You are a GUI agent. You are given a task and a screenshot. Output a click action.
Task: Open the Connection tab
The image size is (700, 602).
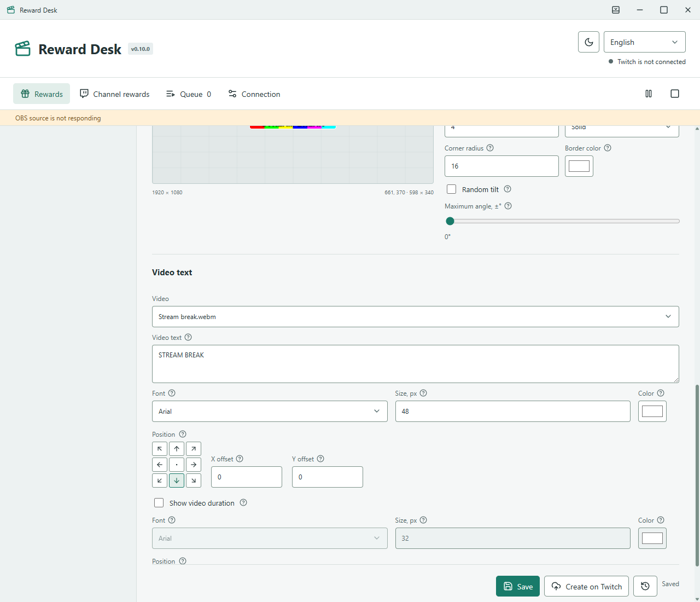[x=254, y=94]
